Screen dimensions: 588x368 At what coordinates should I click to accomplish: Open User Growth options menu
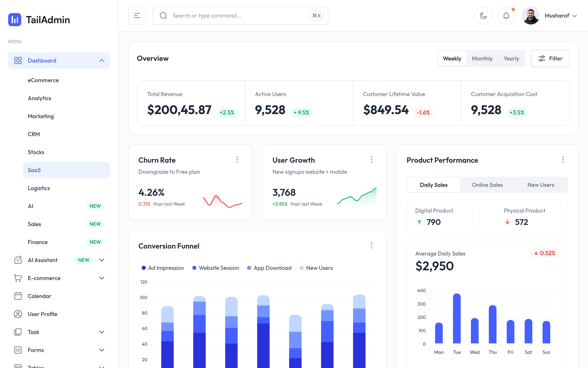(x=371, y=160)
